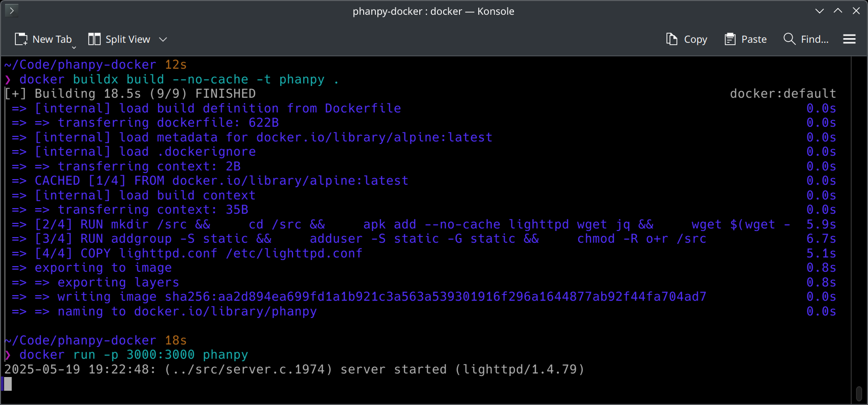Click the '~/Code/phanpy-docker 12s' prompt path

tap(95, 65)
